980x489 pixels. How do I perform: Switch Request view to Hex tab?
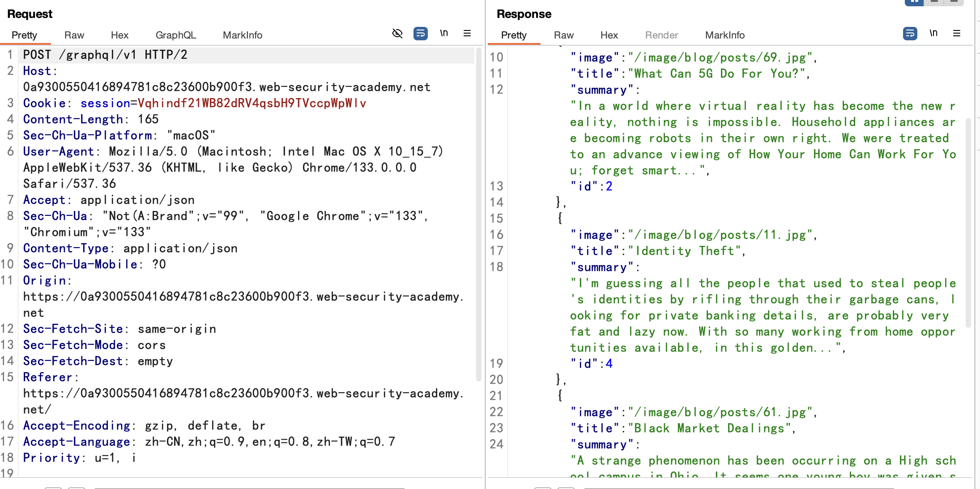119,35
